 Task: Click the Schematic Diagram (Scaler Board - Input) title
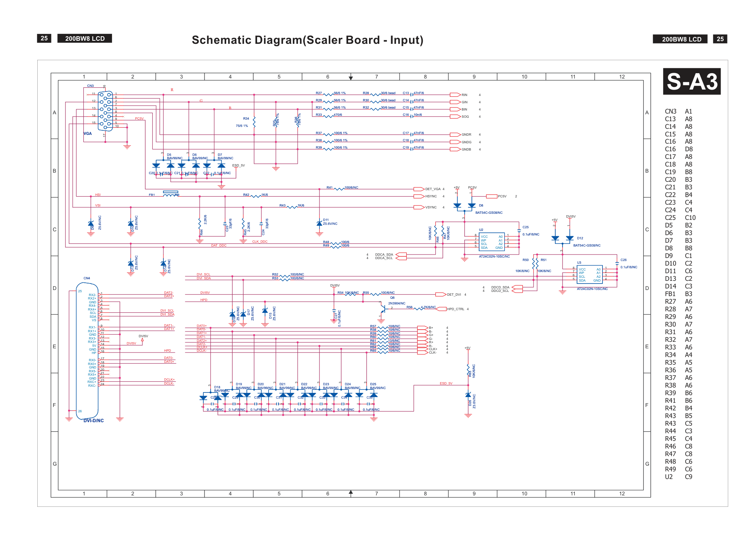click(307, 40)
